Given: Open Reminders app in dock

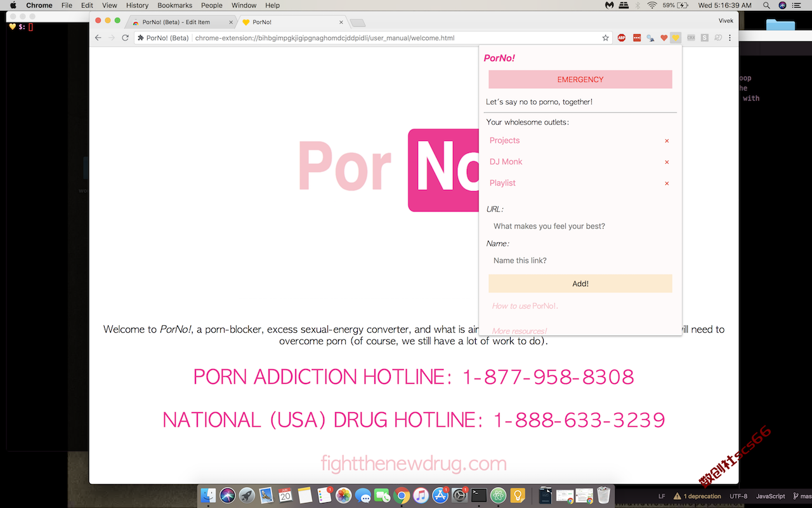Looking at the screenshot, I should tap(324, 495).
